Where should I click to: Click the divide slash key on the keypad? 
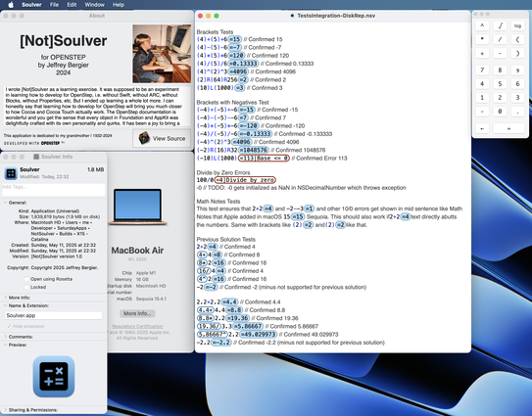500,39
